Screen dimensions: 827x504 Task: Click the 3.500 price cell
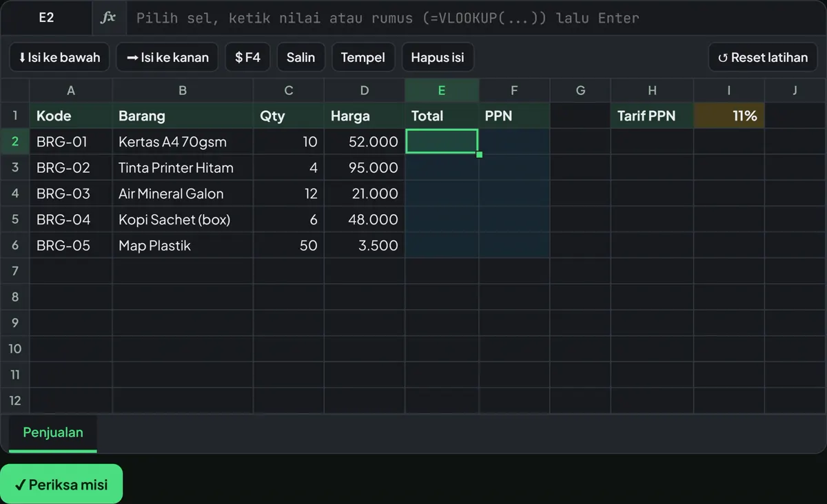tap(365, 245)
